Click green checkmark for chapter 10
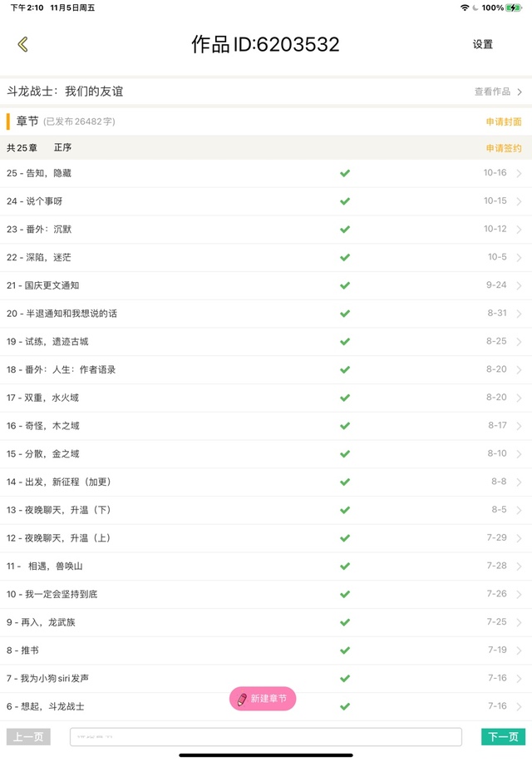The height and width of the screenshot is (762, 532). click(345, 594)
